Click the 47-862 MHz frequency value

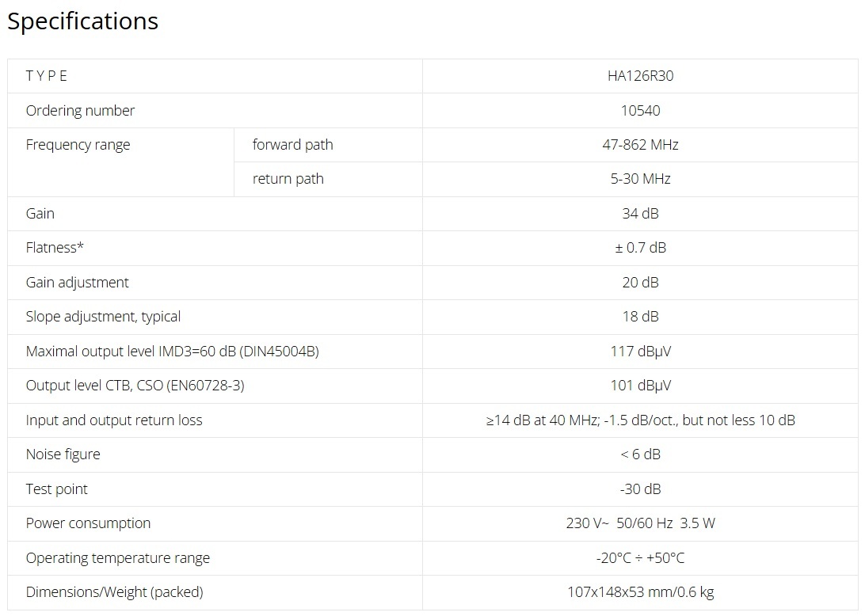640,145
